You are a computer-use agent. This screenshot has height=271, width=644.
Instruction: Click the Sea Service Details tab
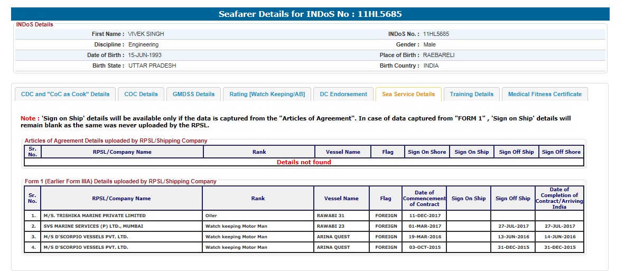tap(408, 94)
